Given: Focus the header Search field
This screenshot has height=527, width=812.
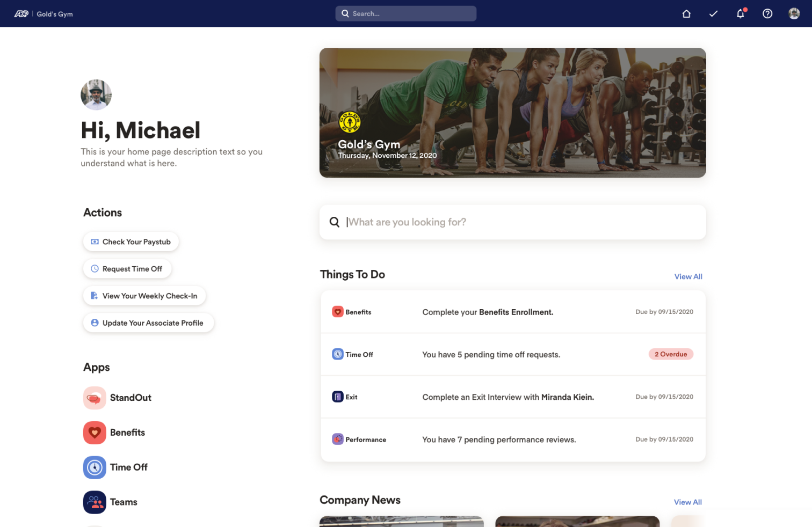Looking at the screenshot, I should [x=406, y=14].
